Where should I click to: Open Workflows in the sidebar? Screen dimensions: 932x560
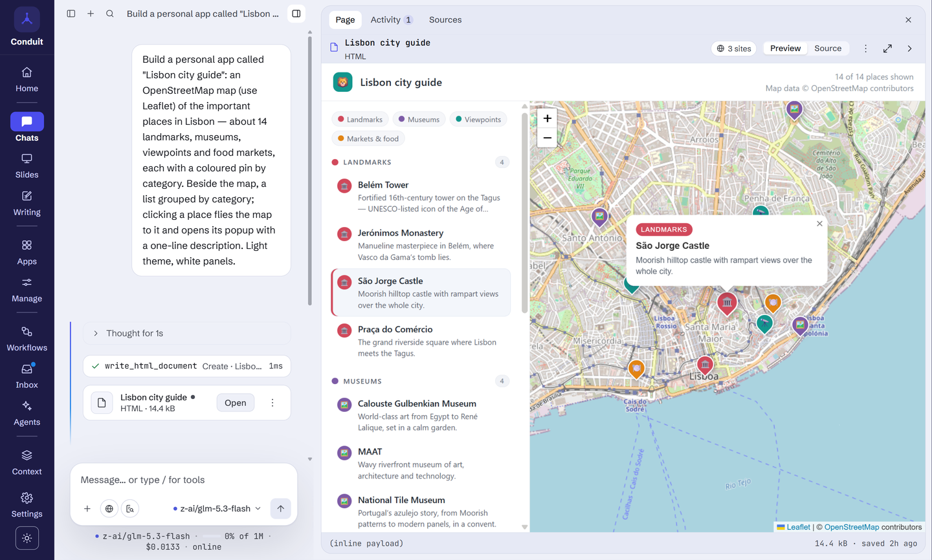27,339
